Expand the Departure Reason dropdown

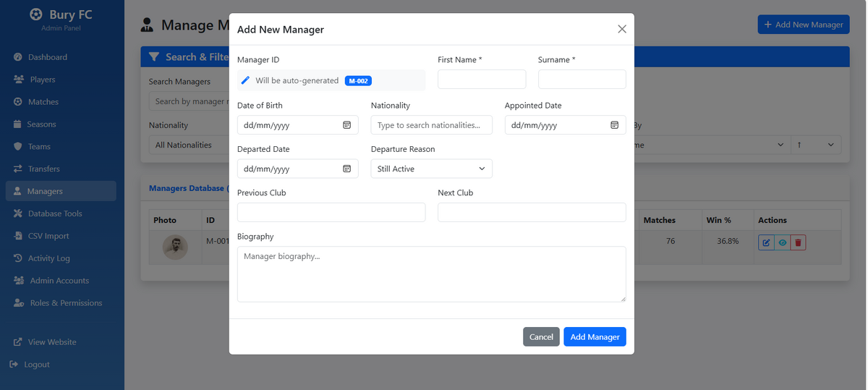pyautogui.click(x=432, y=169)
